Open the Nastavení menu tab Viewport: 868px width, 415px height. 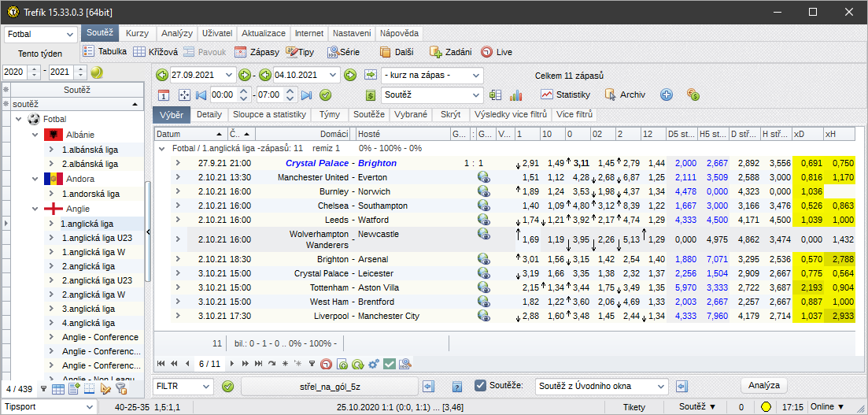pyautogui.click(x=353, y=33)
